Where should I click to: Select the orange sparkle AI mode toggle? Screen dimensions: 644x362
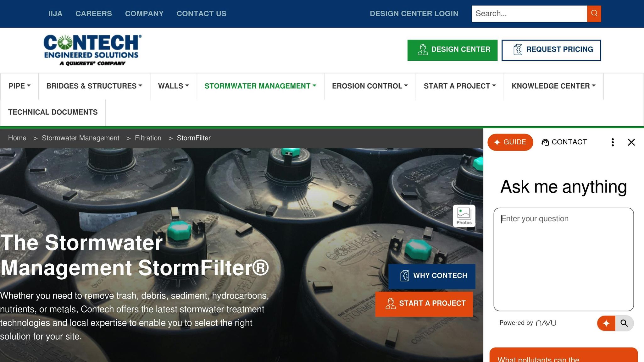[x=606, y=323]
